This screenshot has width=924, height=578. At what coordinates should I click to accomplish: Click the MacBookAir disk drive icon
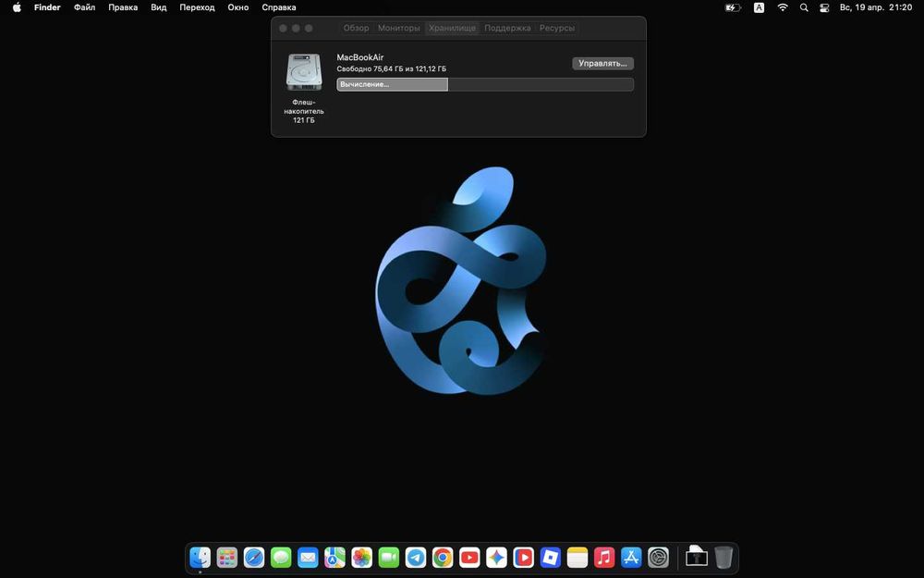304,72
